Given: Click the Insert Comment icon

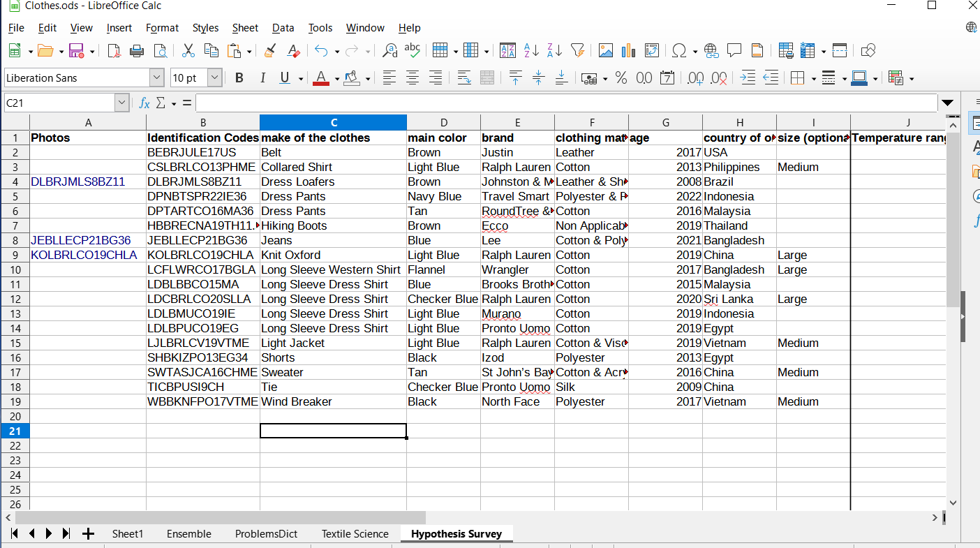Looking at the screenshot, I should 734,50.
